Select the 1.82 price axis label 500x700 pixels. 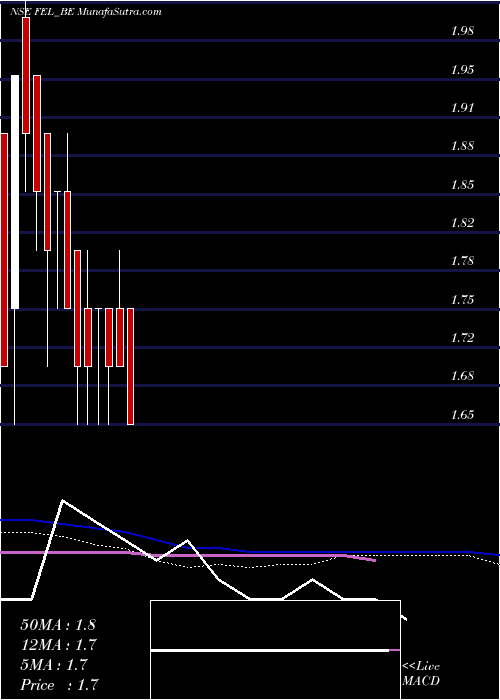(462, 222)
